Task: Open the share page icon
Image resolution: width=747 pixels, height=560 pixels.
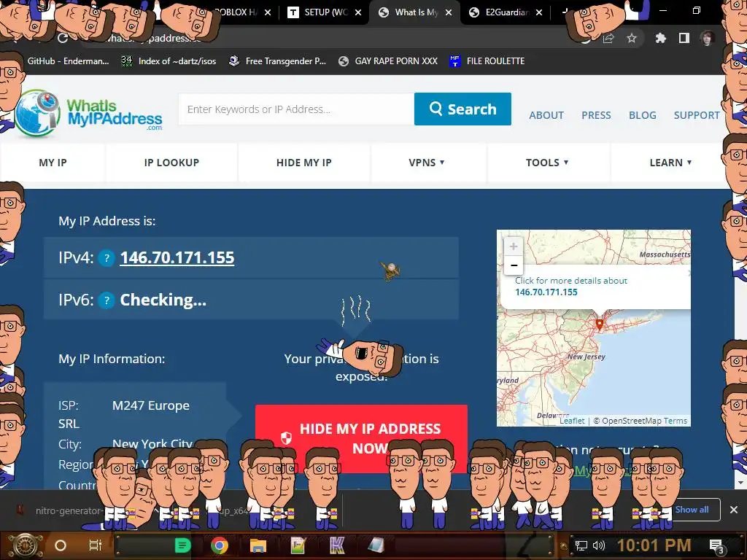Action: click(x=608, y=39)
